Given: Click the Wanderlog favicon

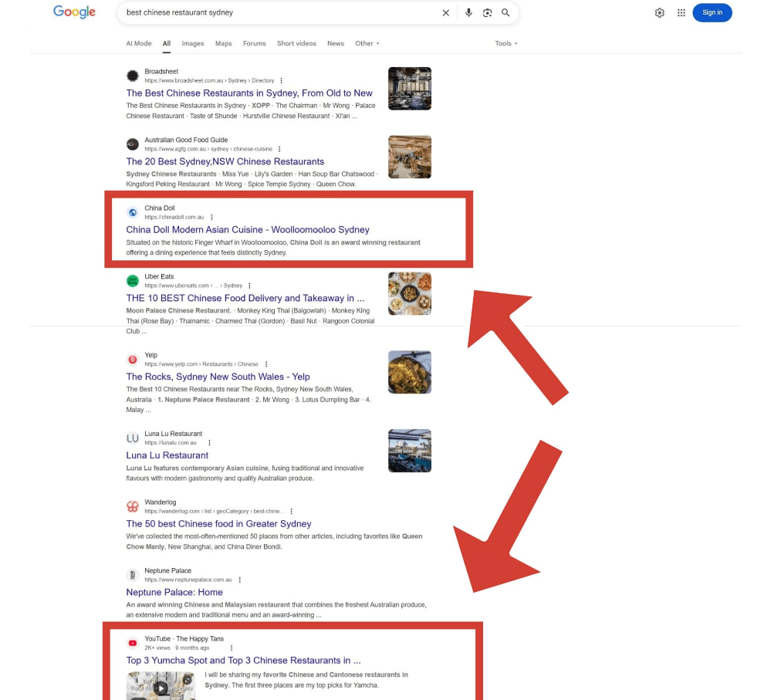Looking at the screenshot, I should tap(132, 506).
